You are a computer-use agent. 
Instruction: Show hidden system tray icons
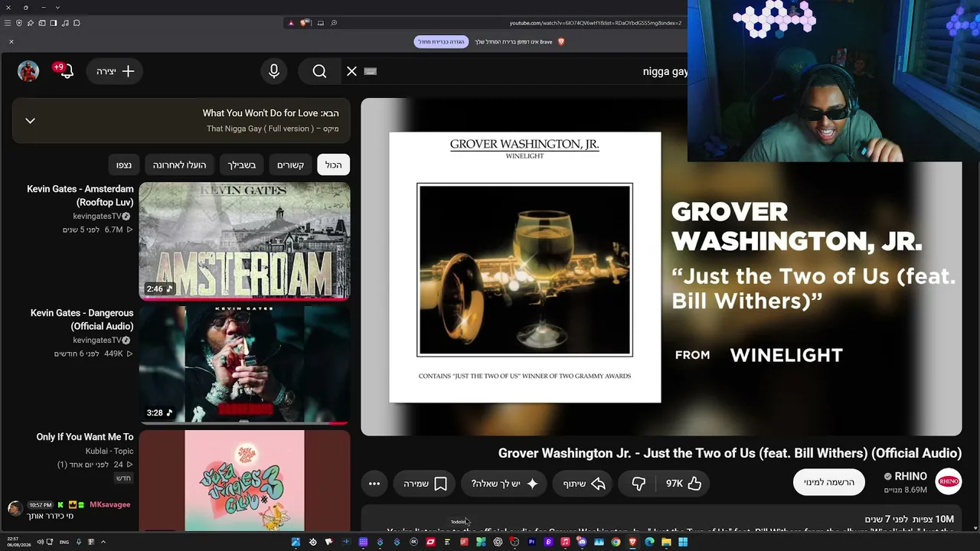(x=103, y=543)
